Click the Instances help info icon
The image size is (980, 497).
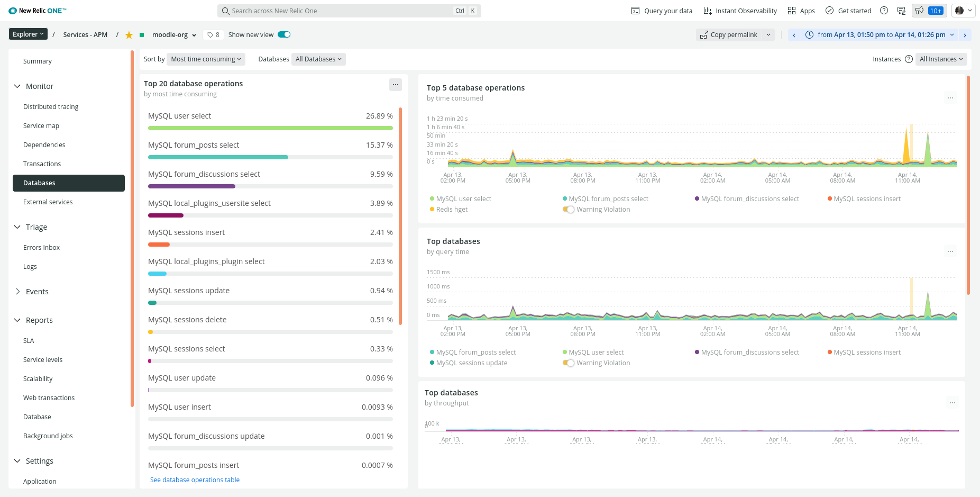click(909, 59)
